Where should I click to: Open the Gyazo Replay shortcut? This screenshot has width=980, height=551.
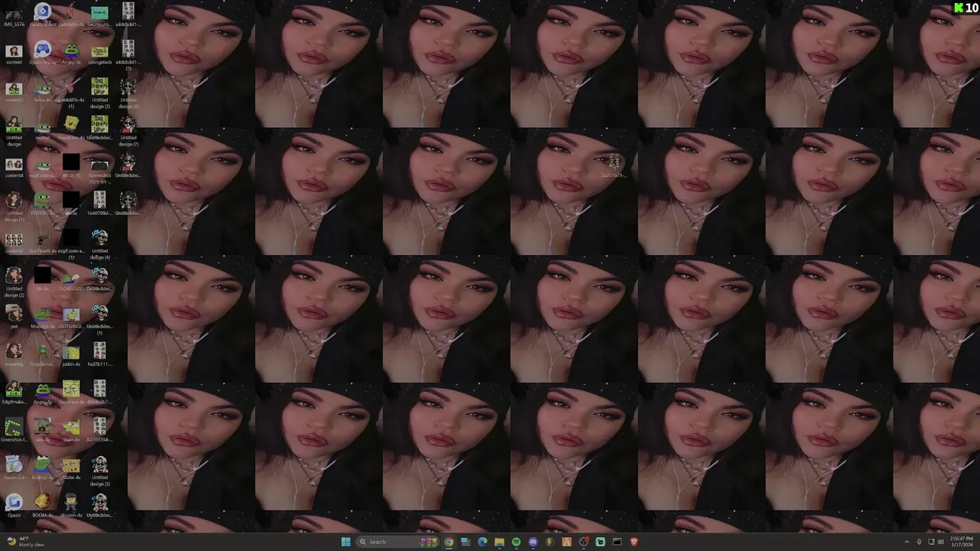click(x=43, y=53)
